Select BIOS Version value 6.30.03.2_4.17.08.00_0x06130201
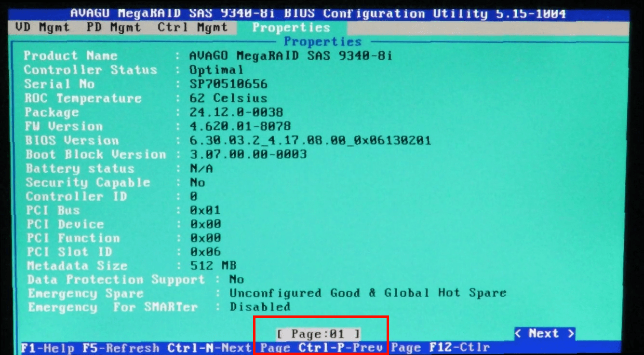 [310, 140]
